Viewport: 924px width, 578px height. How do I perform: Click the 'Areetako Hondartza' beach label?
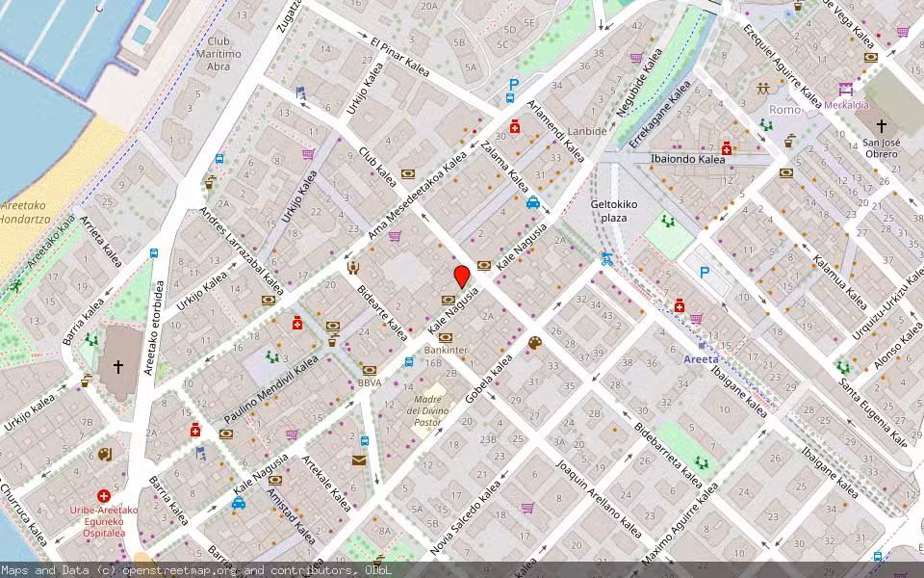(x=22, y=212)
